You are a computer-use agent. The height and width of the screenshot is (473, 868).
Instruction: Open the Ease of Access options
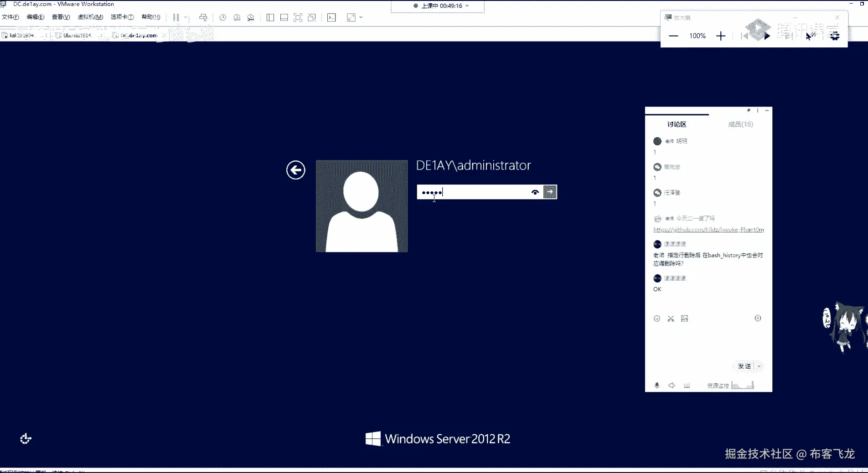pos(26,439)
